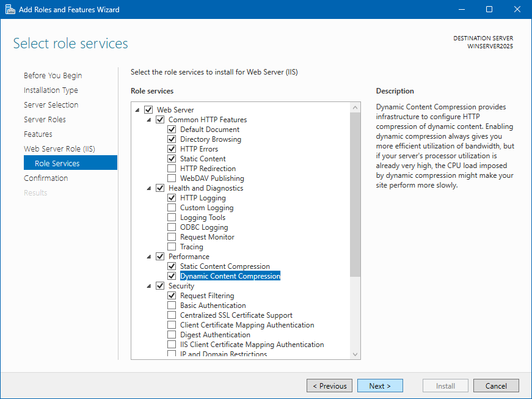Image resolution: width=532 pixels, height=399 pixels.
Task: Check the HTTP Redirection checkbox
Action: (172, 169)
